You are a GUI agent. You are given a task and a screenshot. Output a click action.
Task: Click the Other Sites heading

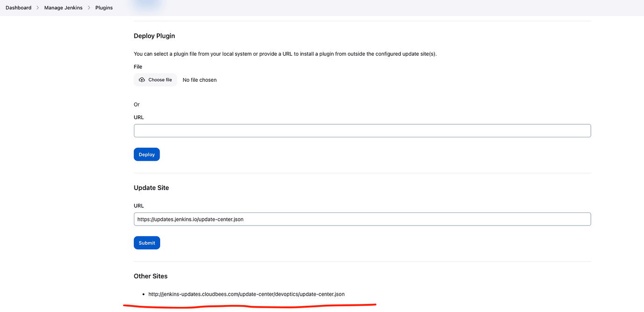tap(151, 276)
